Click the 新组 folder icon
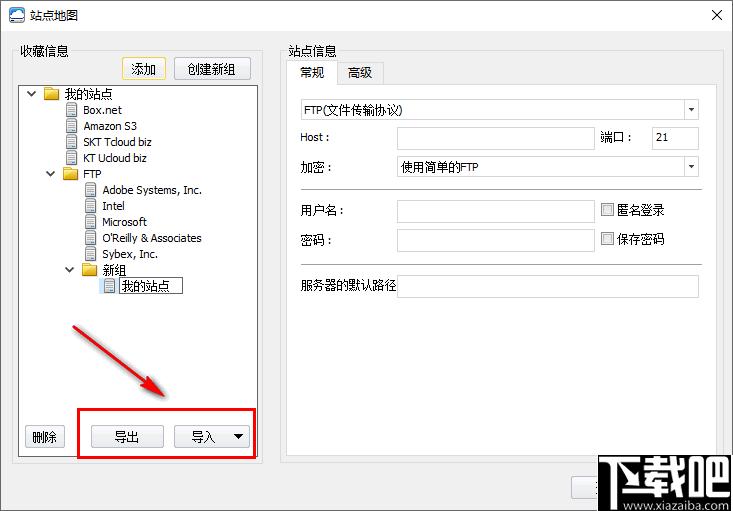 (89, 270)
